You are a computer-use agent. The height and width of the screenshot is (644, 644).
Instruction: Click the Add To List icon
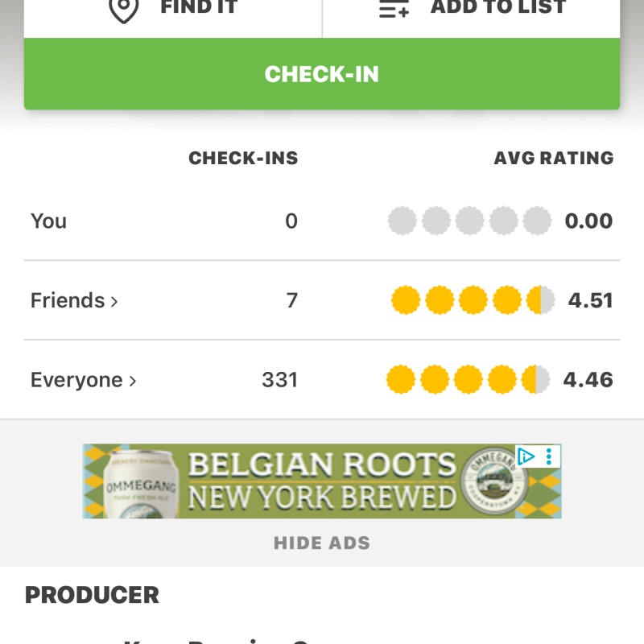pos(394,9)
